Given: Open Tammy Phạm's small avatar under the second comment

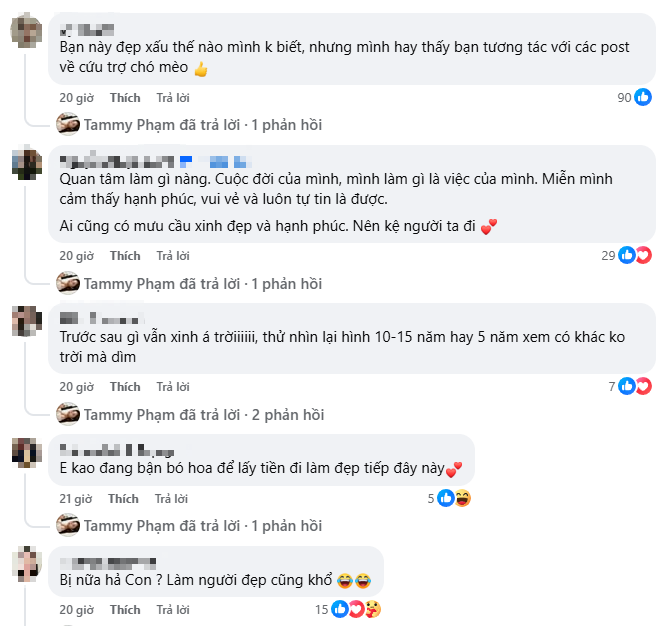Looking at the screenshot, I should pos(68,283).
